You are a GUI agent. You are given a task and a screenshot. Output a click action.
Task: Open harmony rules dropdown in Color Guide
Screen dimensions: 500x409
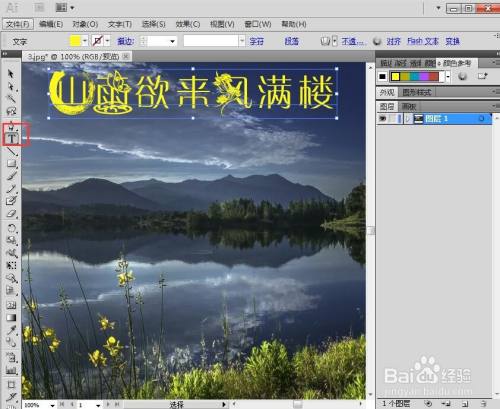pyautogui.click(x=448, y=77)
